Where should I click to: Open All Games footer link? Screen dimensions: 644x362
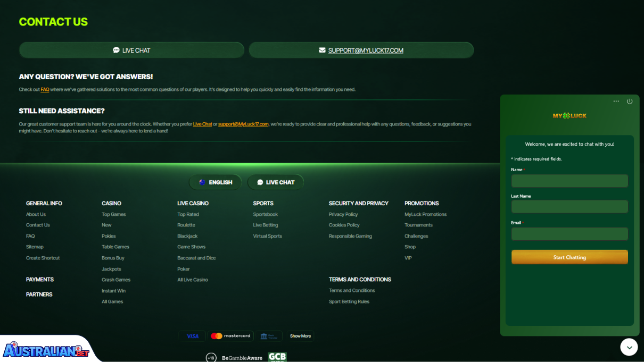[112, 301]
